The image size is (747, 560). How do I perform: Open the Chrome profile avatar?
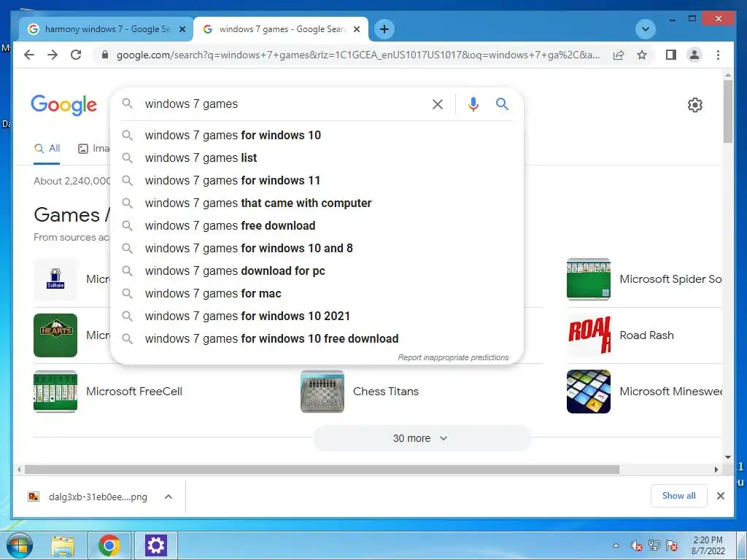pyautogui.click(x=694, y=55)
